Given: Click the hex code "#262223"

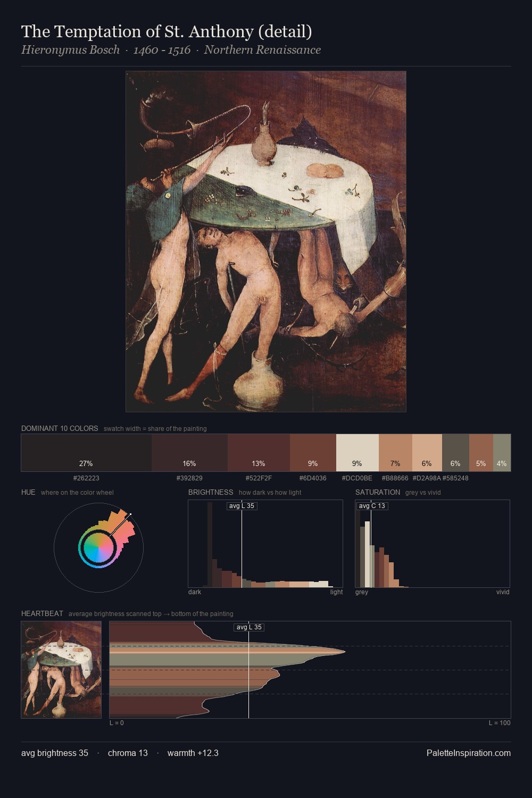Looking at the screenshot, I should 86,478.
